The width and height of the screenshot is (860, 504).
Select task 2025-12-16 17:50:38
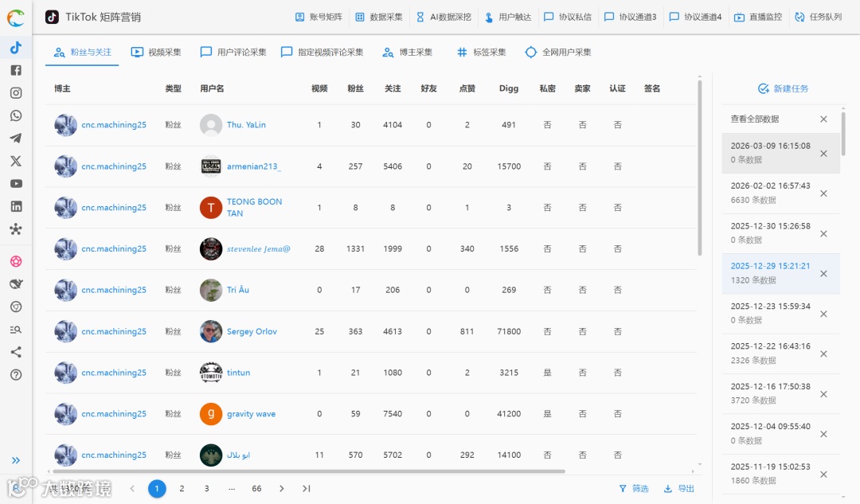click(x=780, y=393)
